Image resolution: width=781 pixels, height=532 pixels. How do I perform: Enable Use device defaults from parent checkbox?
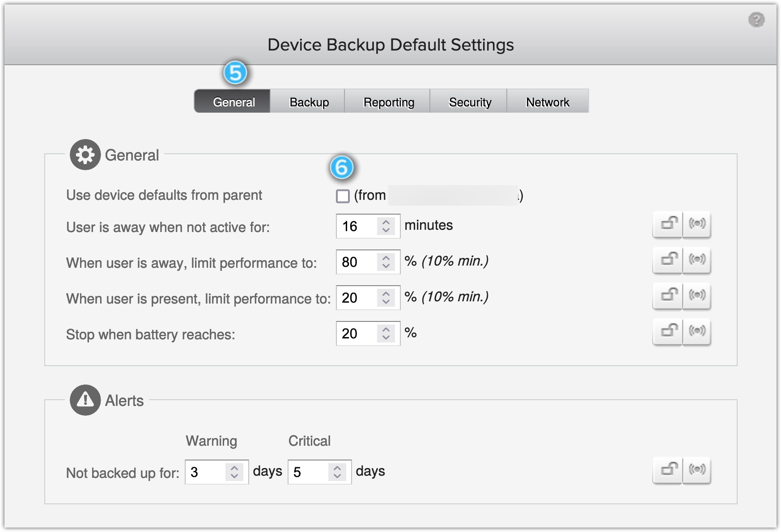[x=343, y=196]
